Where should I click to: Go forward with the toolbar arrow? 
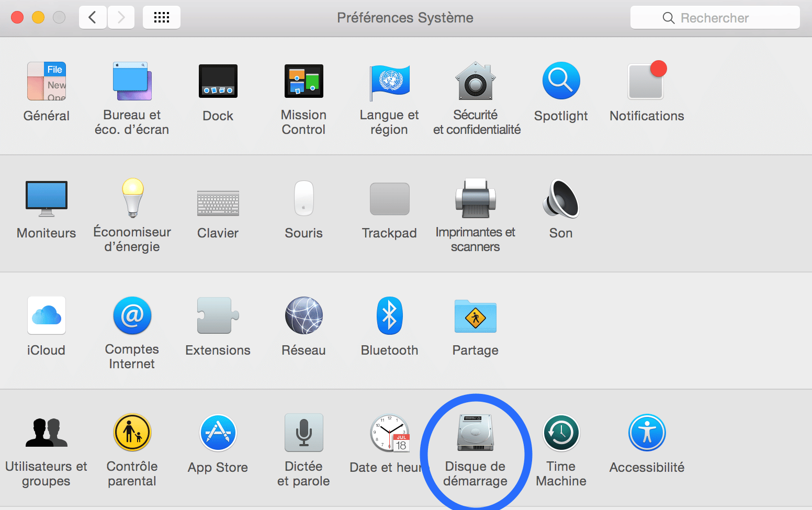[x=121, y=17]
